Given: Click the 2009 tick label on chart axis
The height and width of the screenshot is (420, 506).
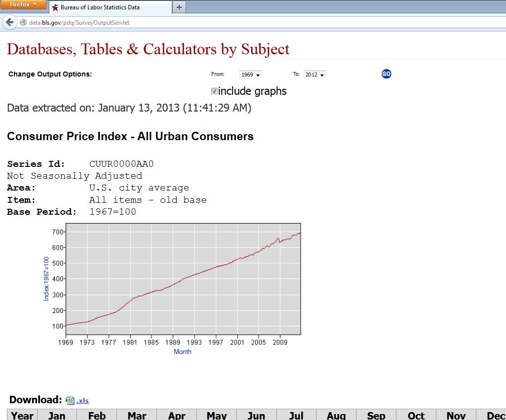Looking at the screenshot, I should tap(280, 342).
